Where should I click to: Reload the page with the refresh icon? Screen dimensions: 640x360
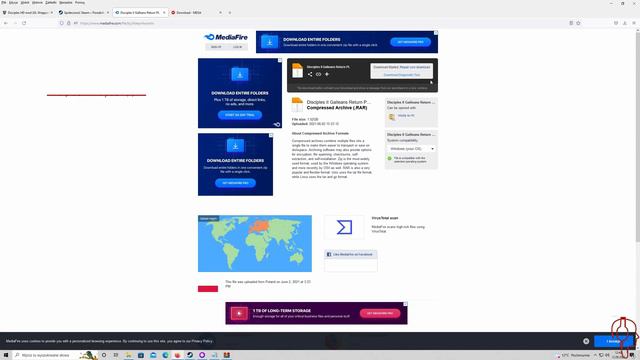click(24, 23)
